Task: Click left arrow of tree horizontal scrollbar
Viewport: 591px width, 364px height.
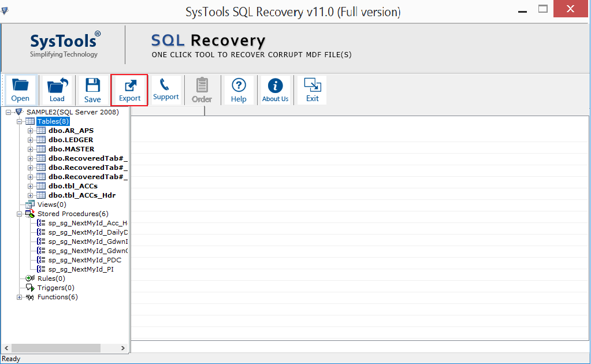Action: point(6,348)
